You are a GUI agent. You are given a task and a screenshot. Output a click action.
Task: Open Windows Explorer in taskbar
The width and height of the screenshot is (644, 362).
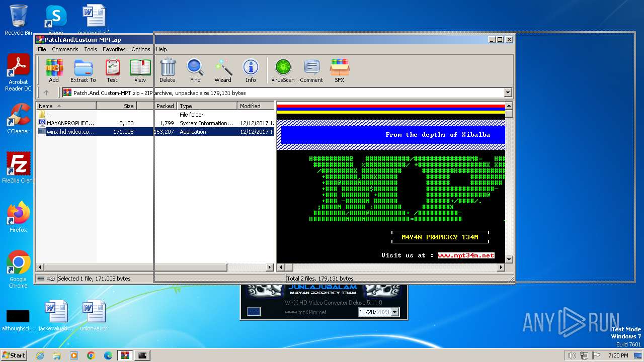click(57, 355)
